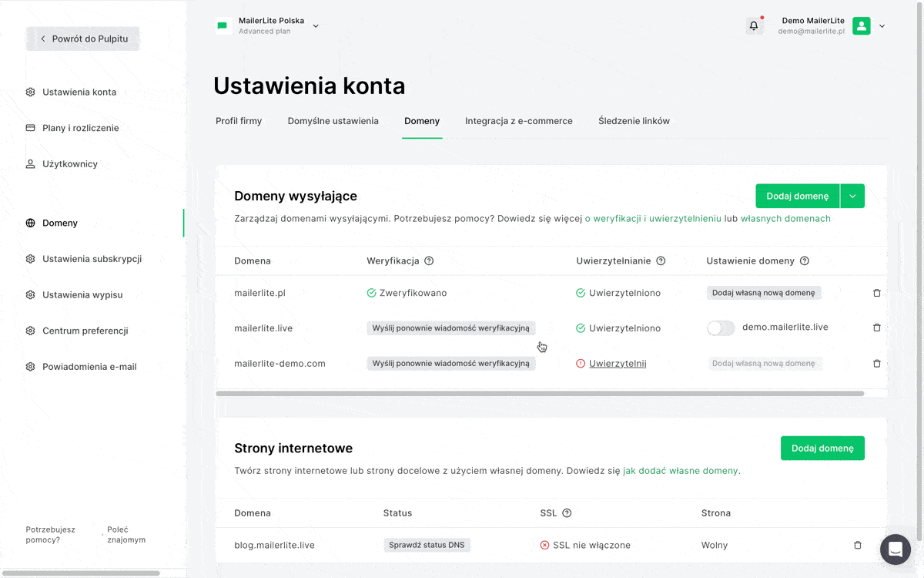This screenshot has width=924, height=578.
Task: Resend verification message for mailerlite-demo.com
Action: [x=451, y=364]
